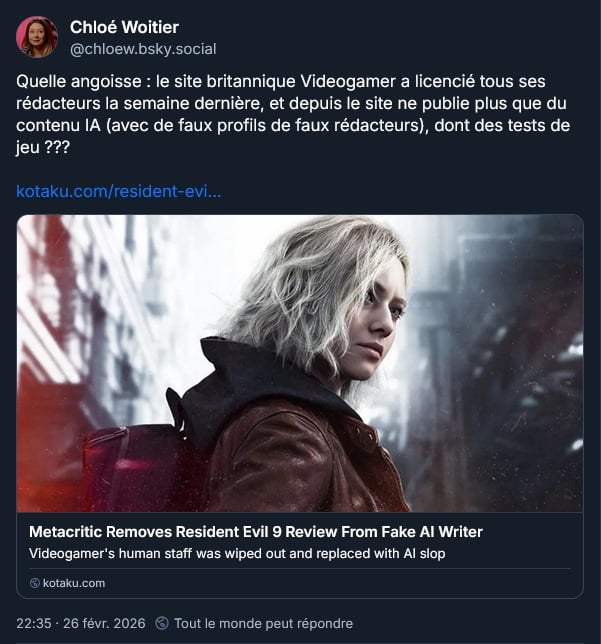Open the @chloew.bsky.social handle

pos(143,49)
